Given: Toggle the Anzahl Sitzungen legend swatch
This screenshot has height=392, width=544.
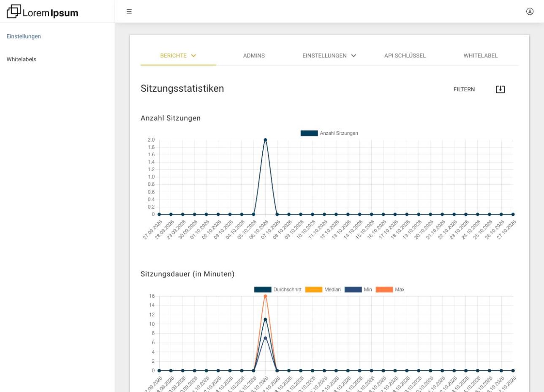Looking at the screenshot, I should click(x=309, y=133).
